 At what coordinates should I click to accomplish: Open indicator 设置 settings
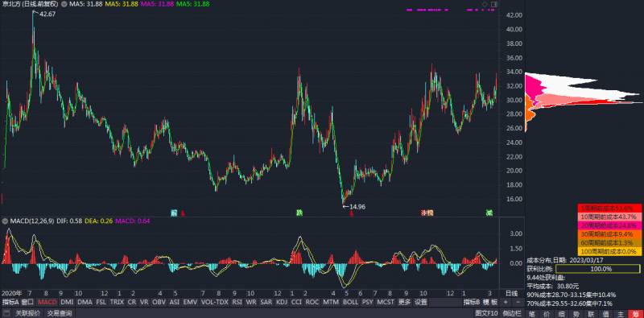(x=420, y=302)
